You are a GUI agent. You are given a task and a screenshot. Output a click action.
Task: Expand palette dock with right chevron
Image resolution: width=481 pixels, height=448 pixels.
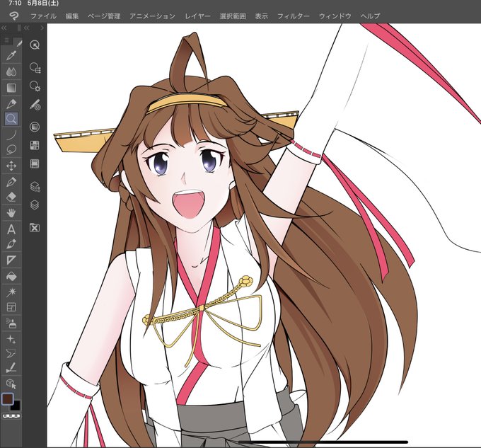point(42,28)
